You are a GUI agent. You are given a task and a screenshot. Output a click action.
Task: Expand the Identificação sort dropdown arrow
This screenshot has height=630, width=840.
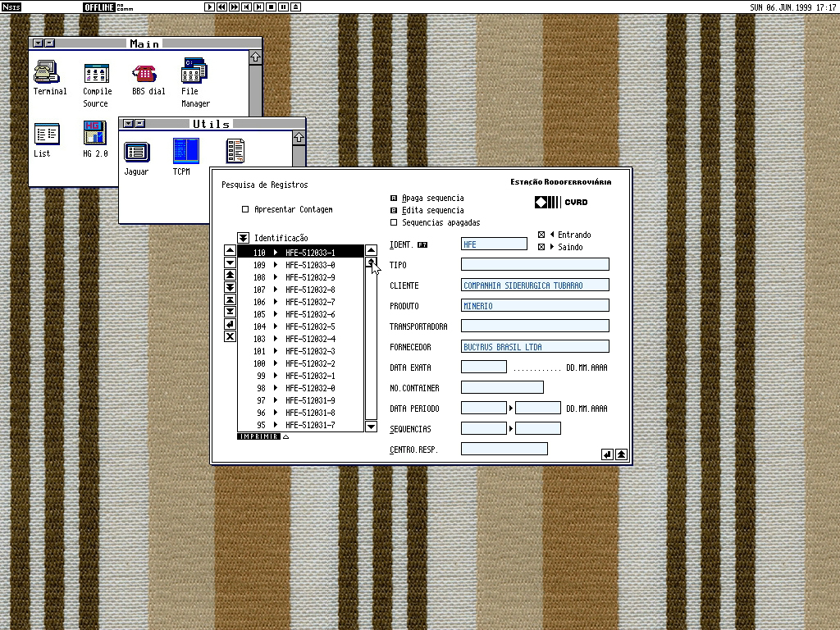(243, 238)
